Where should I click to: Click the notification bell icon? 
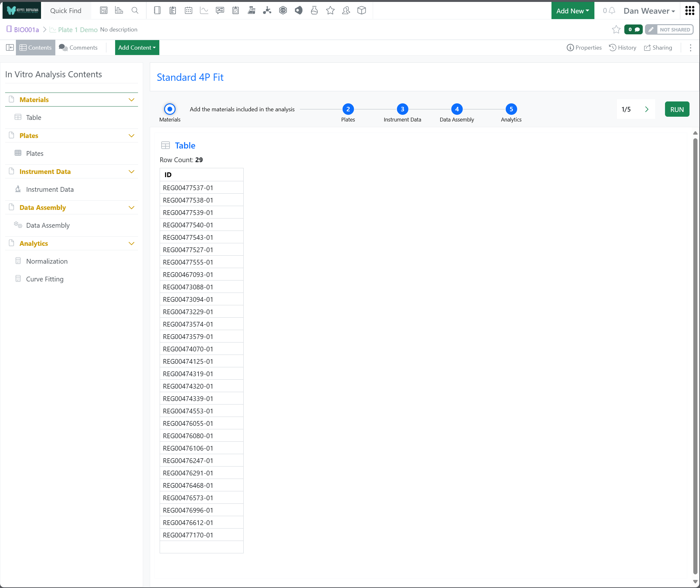pos(612,11)
